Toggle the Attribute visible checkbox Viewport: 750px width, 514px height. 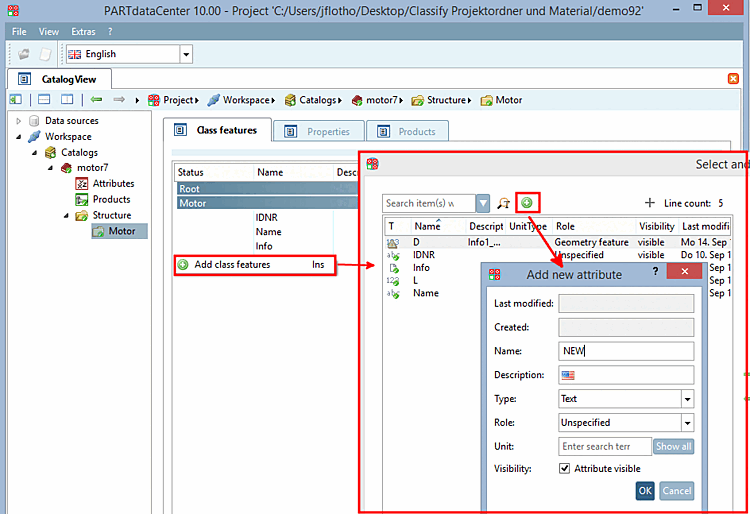click(564, 469)
